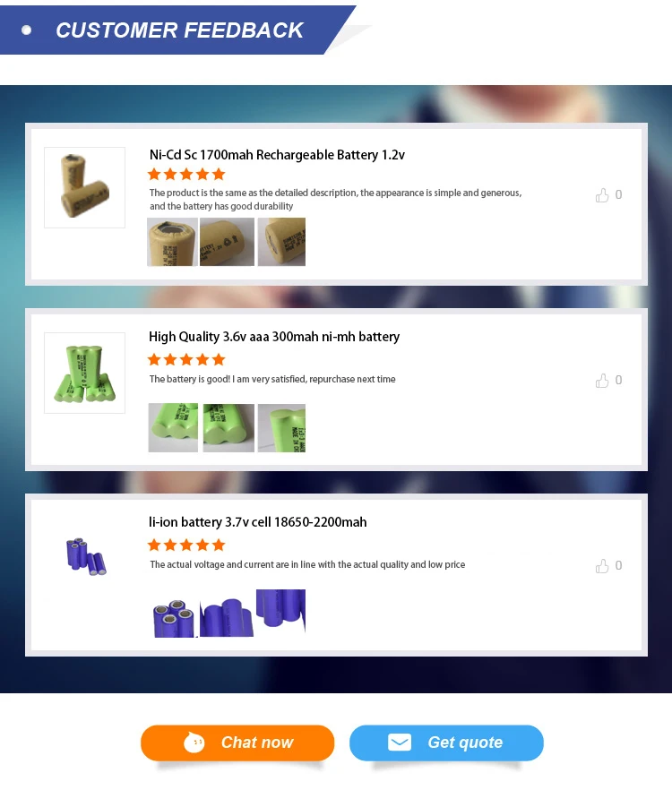Viewport: 672px width, 790px height.
Task: Click the orange Chat now button
Action: 237,743
